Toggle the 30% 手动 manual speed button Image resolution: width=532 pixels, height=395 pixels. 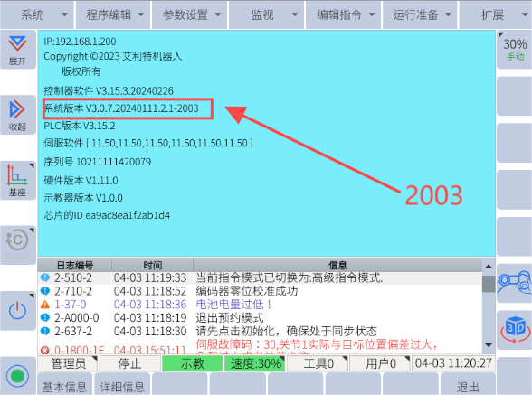pos(514,50)
